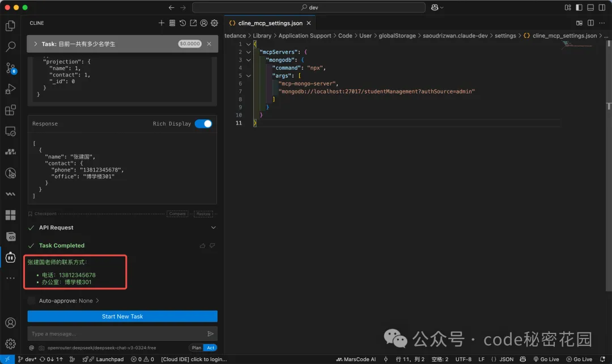Switch to Plan mode
612x364 pixels.
click(x=196, y=348)
